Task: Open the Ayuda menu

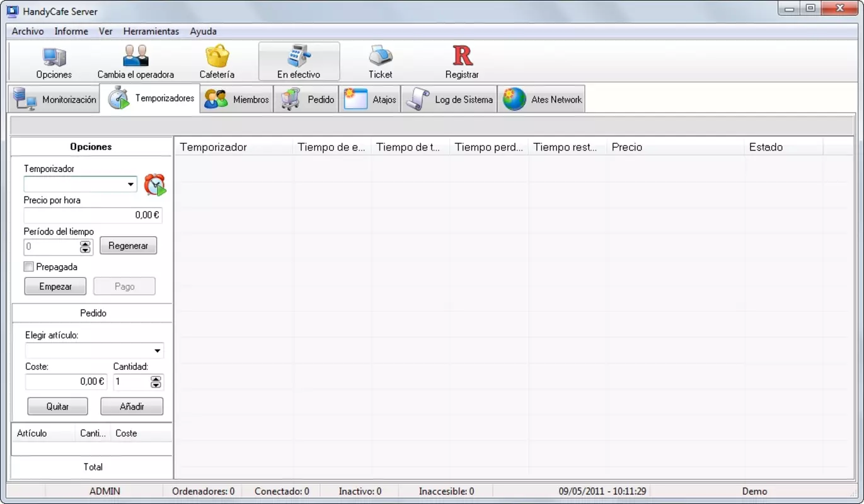Action: (x=203, y=31)
